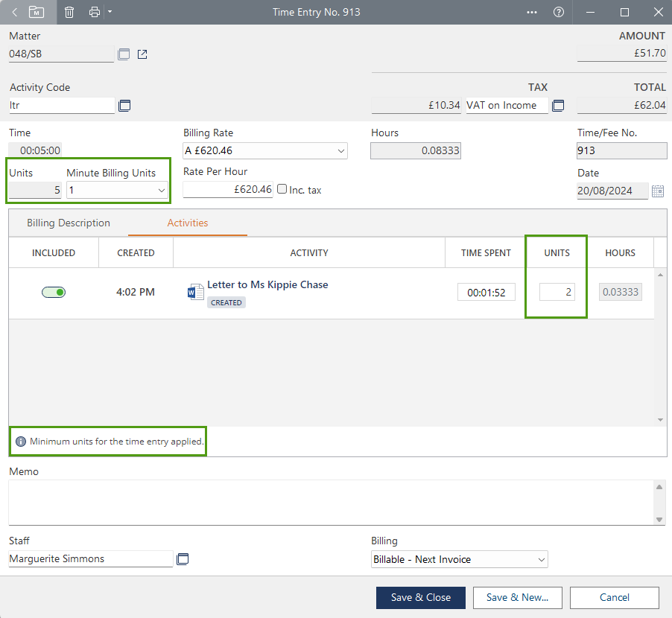This screenshot has height=618, width=672.
Task: Click the Save & Close button
Action: pyautogui.click(x=421, y=597)
